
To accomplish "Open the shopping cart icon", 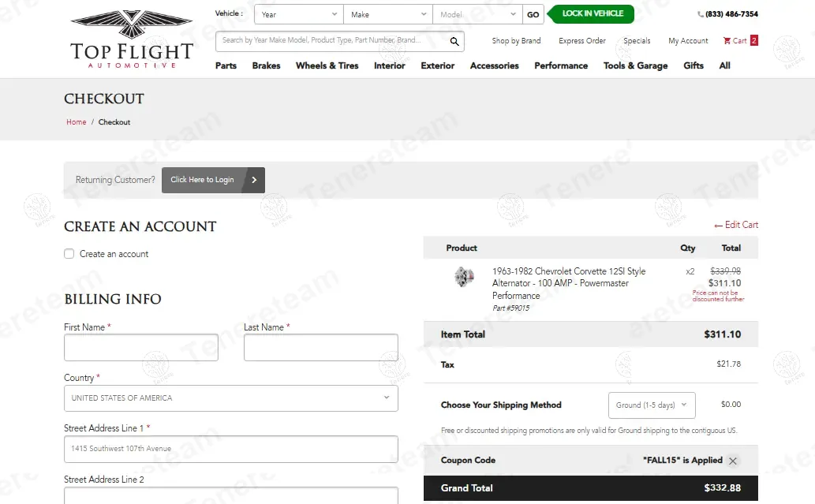I will pos(727,40).
